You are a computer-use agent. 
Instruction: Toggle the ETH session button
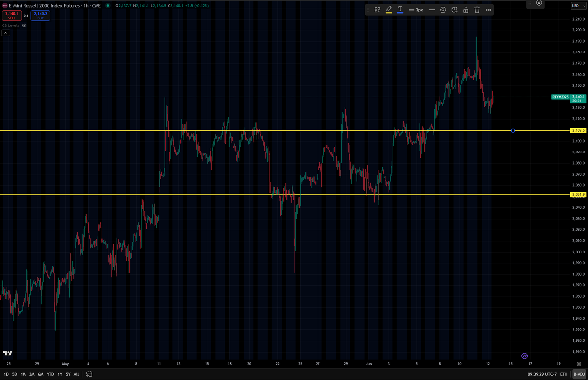point(564,374)
